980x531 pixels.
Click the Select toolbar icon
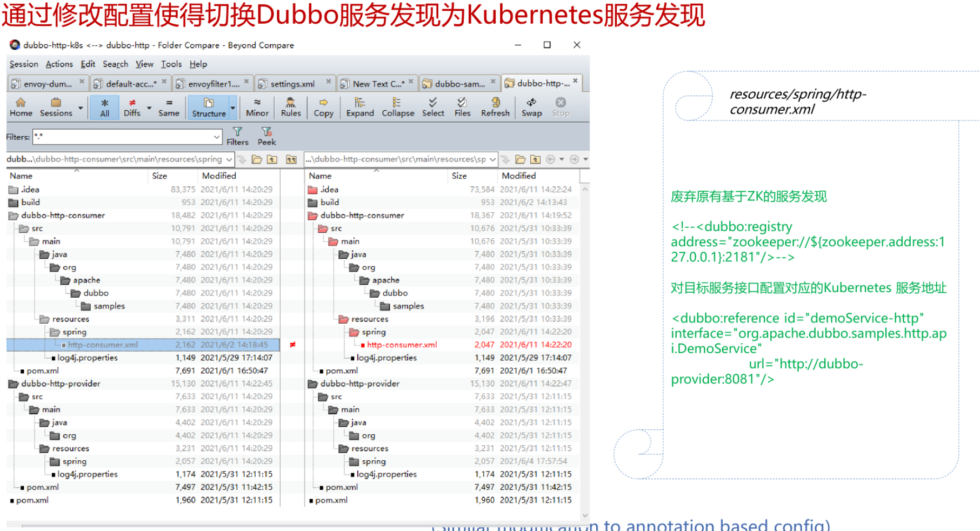tap(433, 107)
